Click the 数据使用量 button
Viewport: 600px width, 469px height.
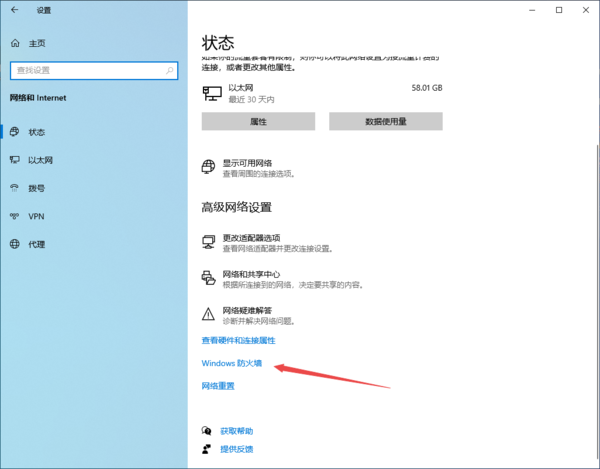pos(386,121)
